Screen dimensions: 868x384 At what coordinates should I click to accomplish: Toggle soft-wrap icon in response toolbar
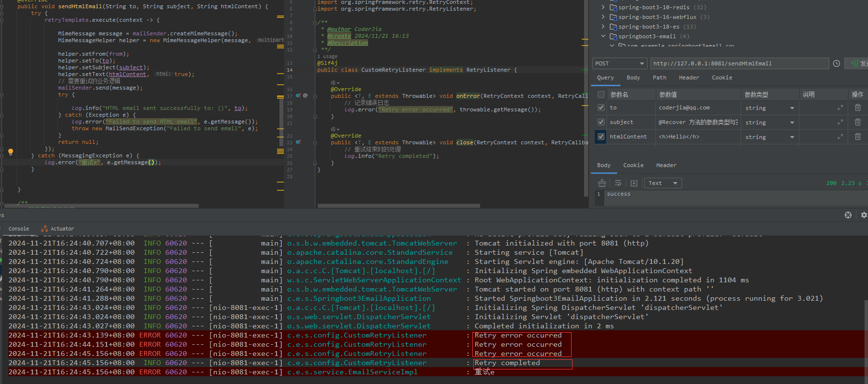tap(618, 183)
